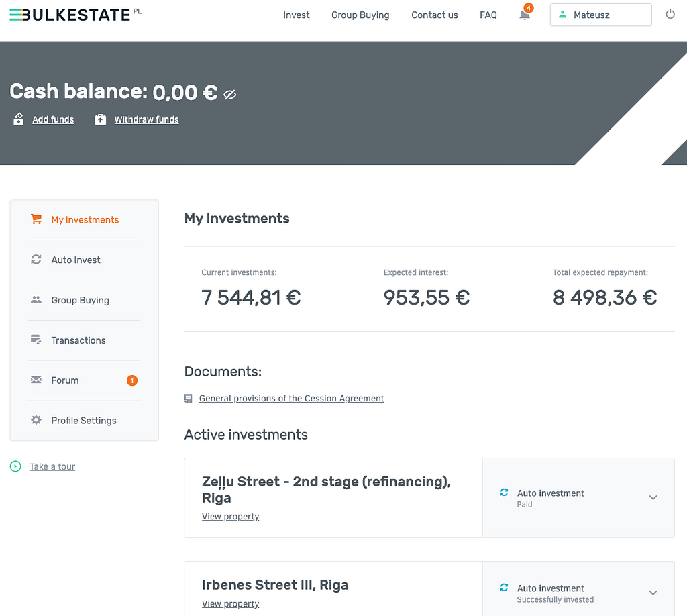Click the Profile Settings gear icon
Screen dimensions: 687x616
click(x=36, y=420)
